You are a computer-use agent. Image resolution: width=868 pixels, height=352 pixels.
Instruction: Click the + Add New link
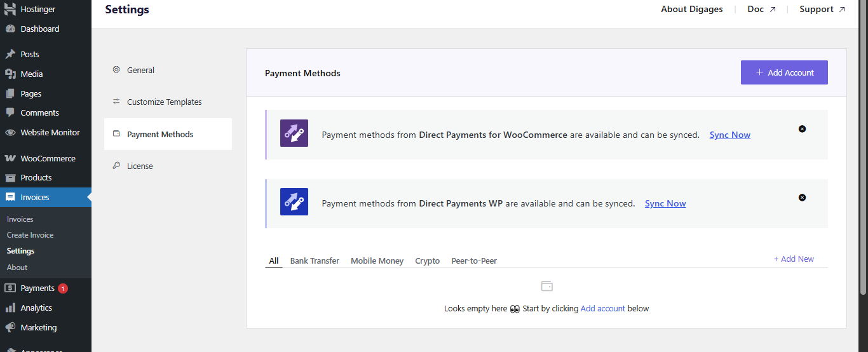tap(794, 259)
